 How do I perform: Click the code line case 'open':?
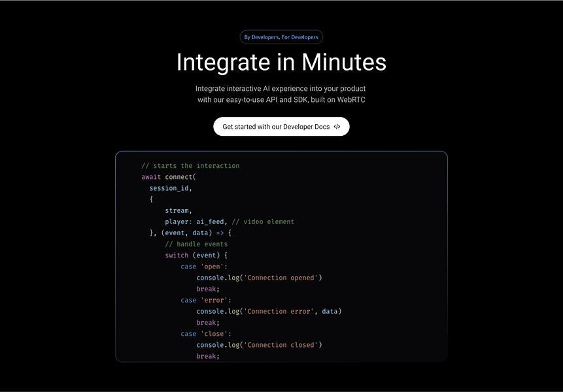[x=204, y=267]
